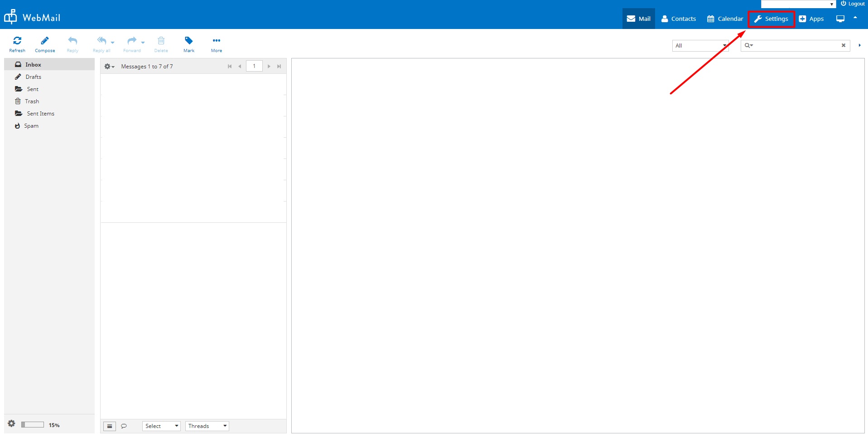The image size is (868, 442).
Task: Click the mail search input field
Action: 796,46
